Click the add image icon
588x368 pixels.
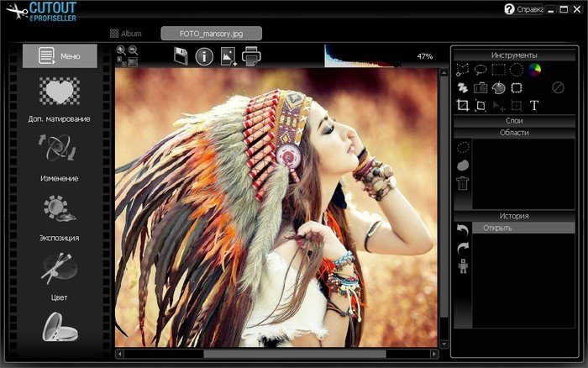pos(228,56)
